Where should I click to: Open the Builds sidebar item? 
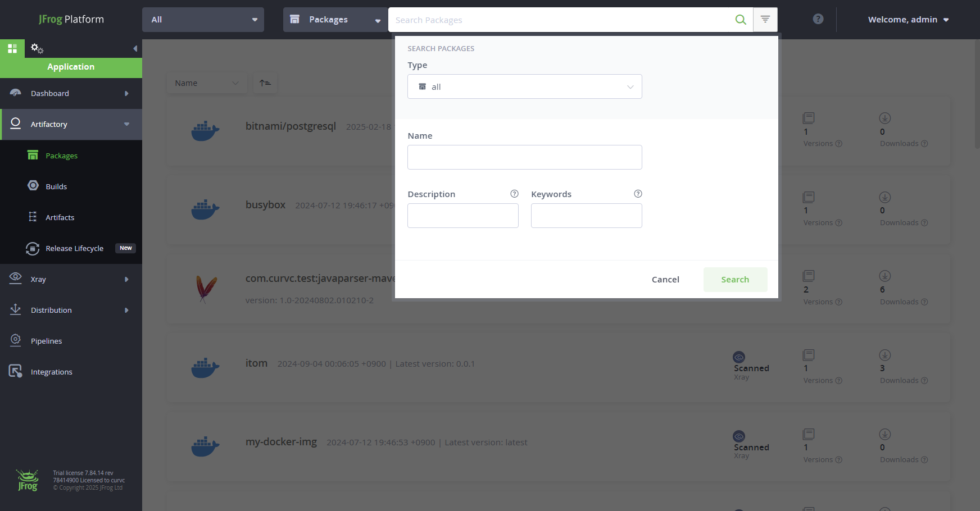71,186
